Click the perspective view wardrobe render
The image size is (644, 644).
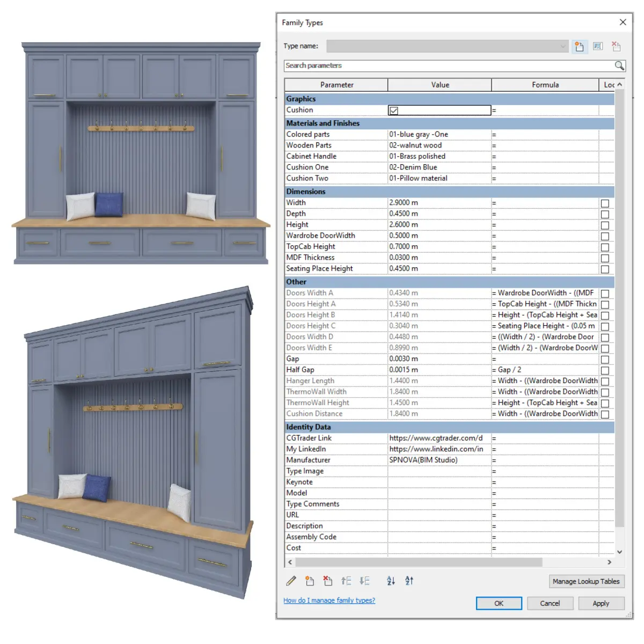[x=133, y=443]
